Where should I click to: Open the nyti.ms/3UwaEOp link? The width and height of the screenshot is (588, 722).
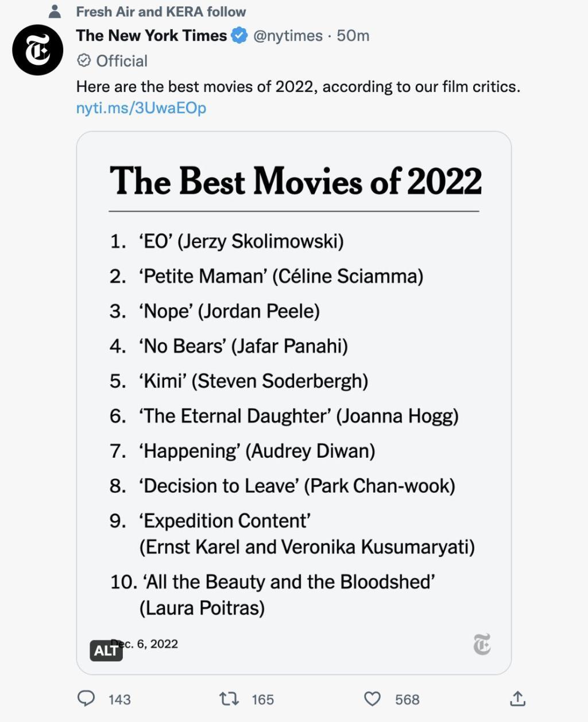[141, 108]
